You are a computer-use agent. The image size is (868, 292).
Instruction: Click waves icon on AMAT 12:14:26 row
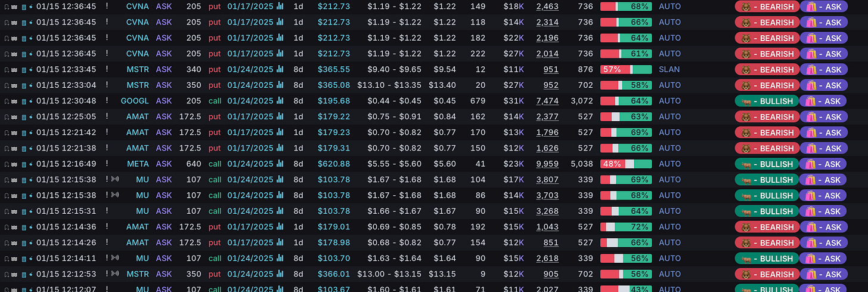(14, 242)
